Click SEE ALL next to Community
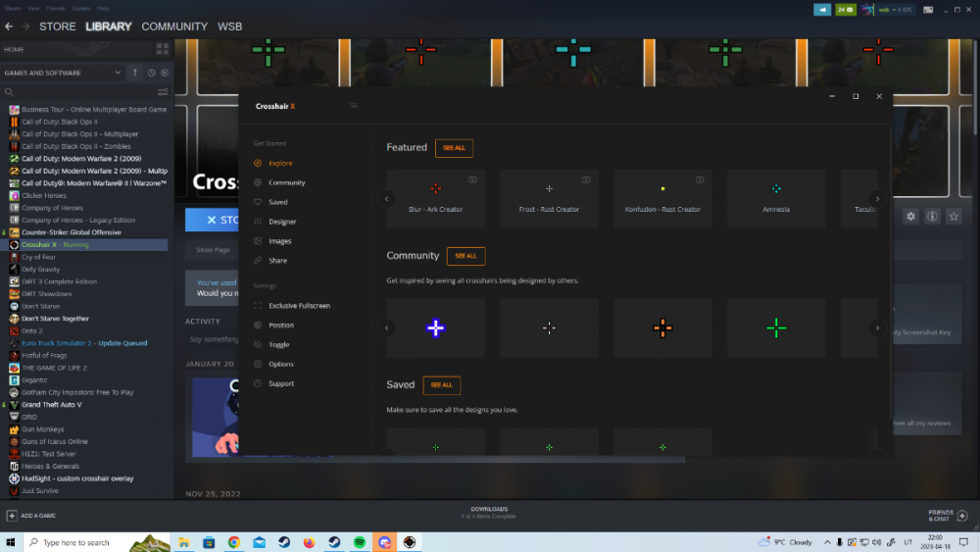Viewport: 980px width, 552px height. 465,256
